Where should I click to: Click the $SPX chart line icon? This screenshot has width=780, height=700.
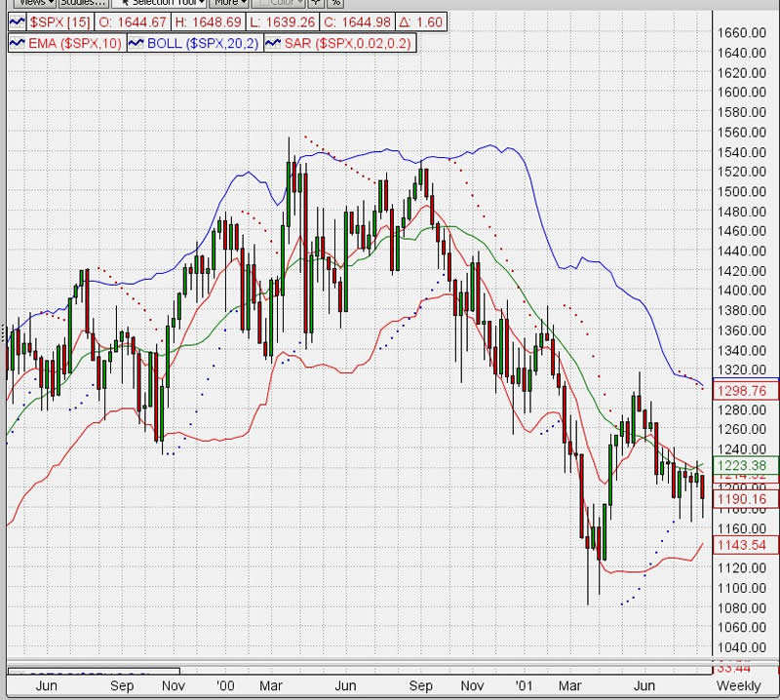coord(18,21)
